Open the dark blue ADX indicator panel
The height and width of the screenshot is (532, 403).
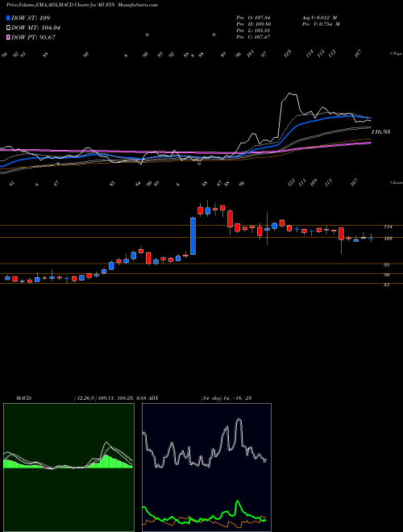click(x=206, y=468)
